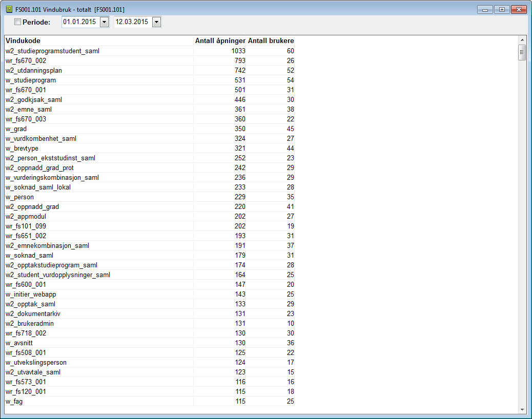
Task: Select row w_initier_webapp
Action: point(150,294)
